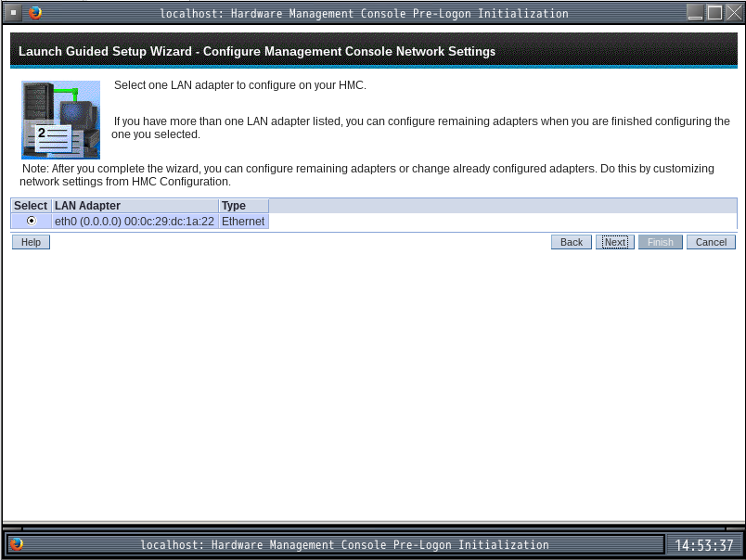Close the Pre-Logon Initialization window
Image resolution: width=746 pixels, height=560 pixels.
[734, 13]
